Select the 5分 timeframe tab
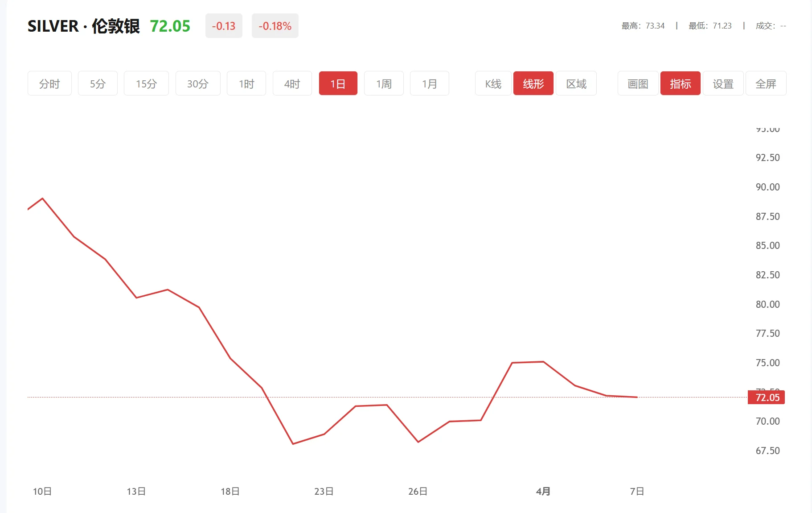The image size is (812, 513). point(97,83)
